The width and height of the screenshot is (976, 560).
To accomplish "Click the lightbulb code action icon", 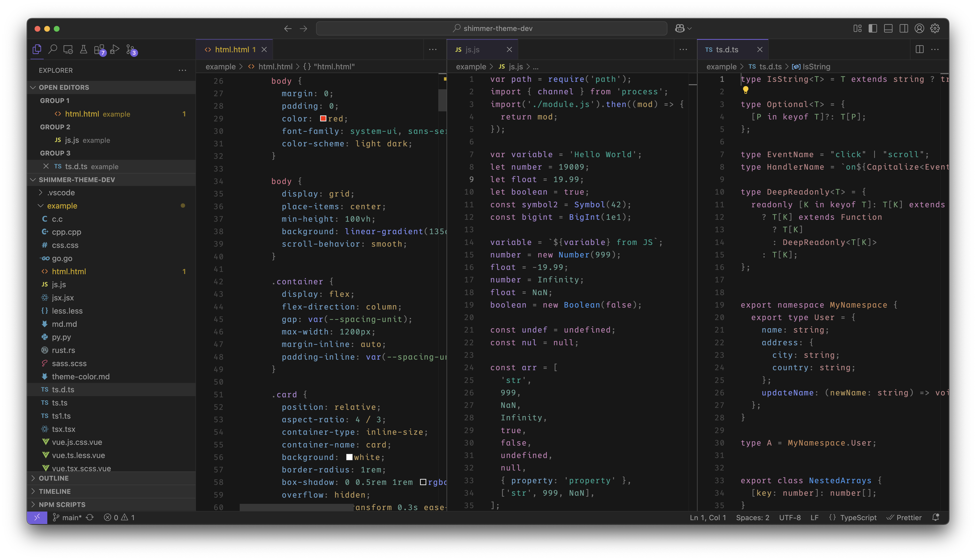I will point(745,90).
